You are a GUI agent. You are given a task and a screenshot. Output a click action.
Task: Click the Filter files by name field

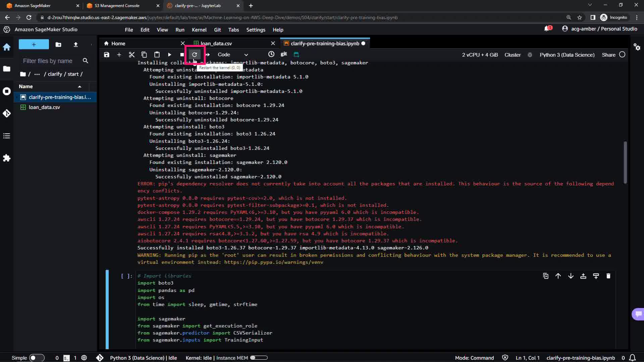tap(48, 61)
